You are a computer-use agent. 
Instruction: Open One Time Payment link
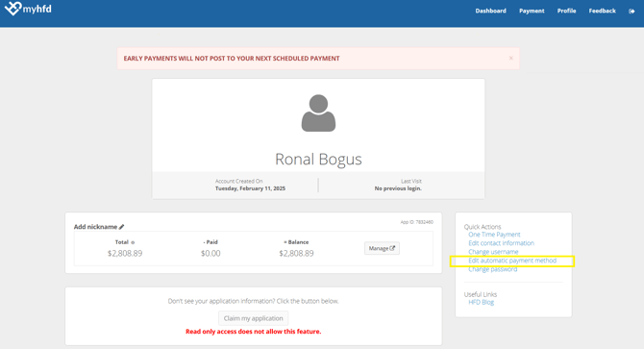tap(494, 235)
